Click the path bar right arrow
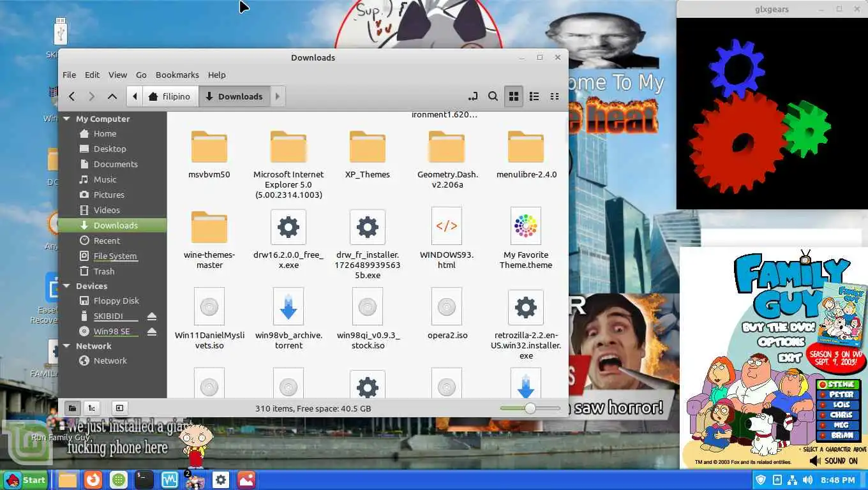 (x=277, y=96)
